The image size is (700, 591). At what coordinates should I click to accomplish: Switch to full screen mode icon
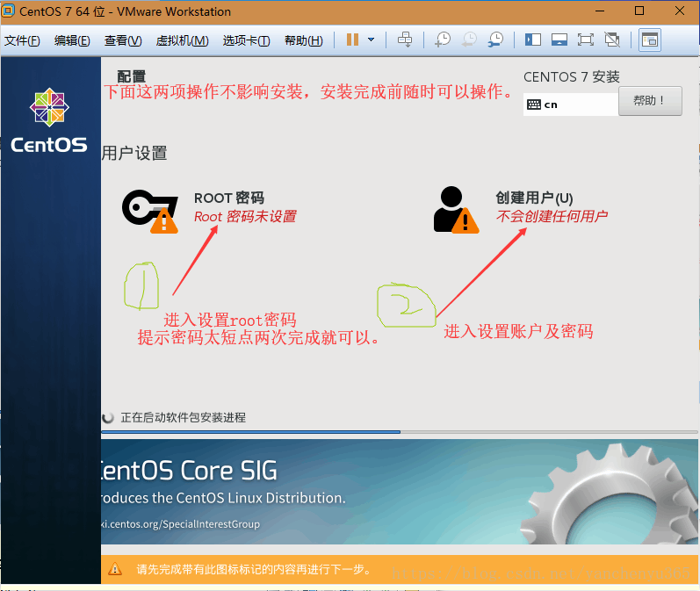click(x=585, y=40)
